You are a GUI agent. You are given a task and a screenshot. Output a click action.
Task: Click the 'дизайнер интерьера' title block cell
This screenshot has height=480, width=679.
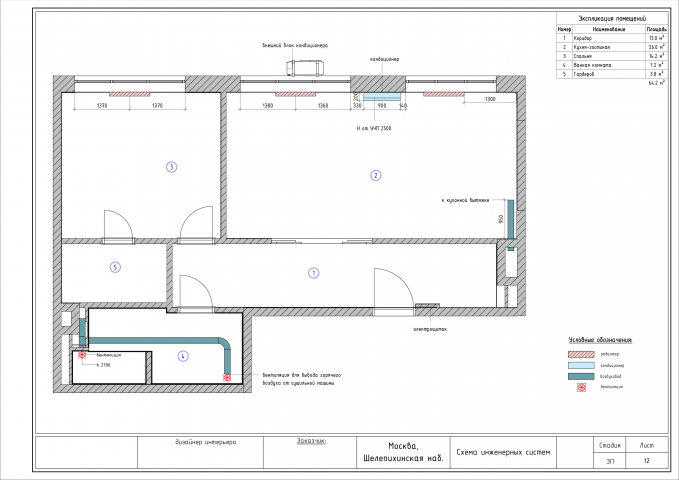pos(205,442)
